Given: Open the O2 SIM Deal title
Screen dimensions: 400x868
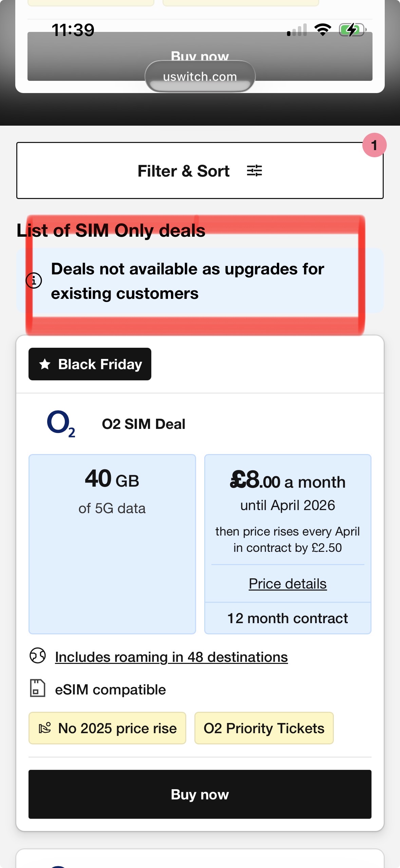Looking at the screenshot, I should click(x=144, y=424).
